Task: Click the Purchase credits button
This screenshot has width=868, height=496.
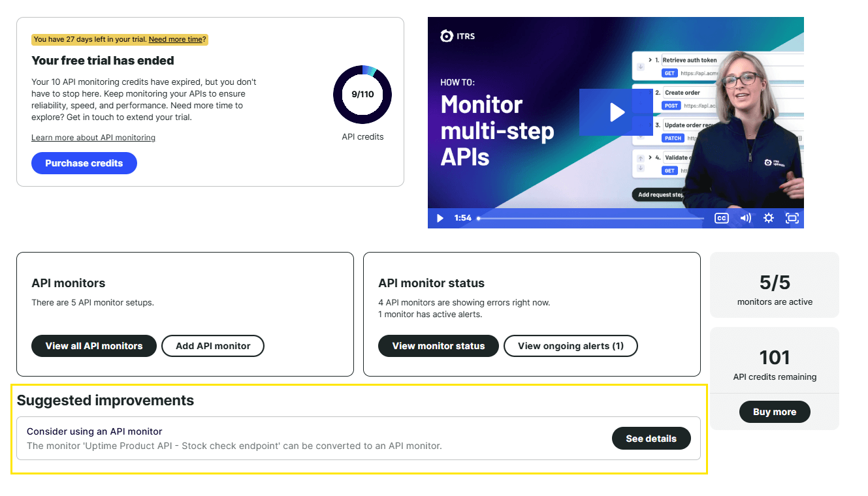Action: 84,163
